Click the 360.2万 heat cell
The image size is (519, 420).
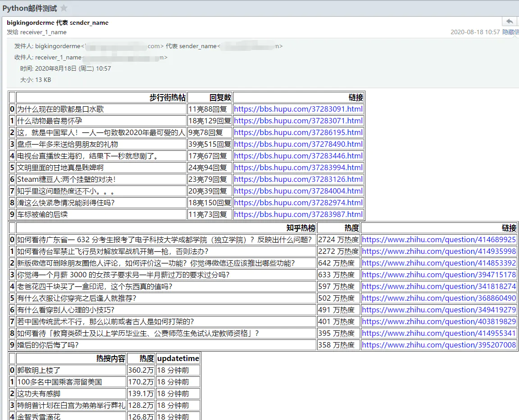pos(141,370)
